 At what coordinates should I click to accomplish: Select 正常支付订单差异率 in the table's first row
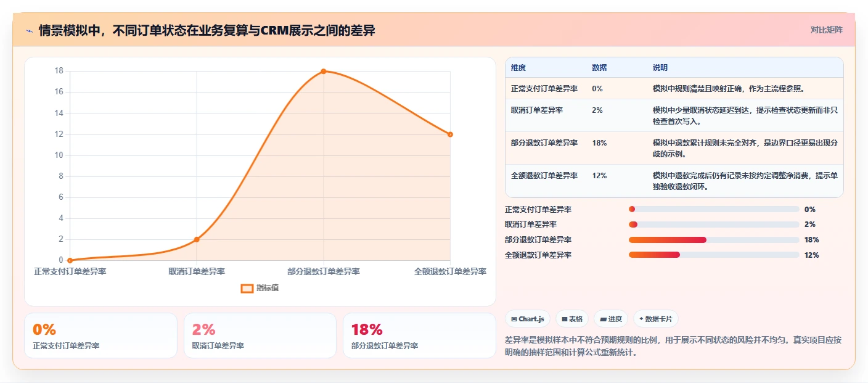click(544, 89)
